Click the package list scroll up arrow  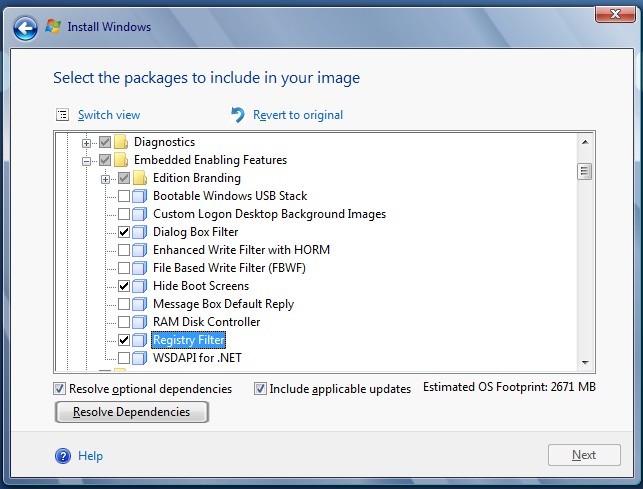585,142
